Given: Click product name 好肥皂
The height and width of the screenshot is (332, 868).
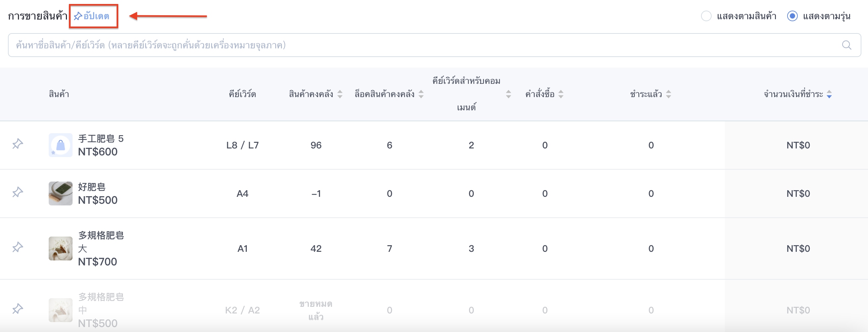Looking at the screenshot, I should click(92, 187).
